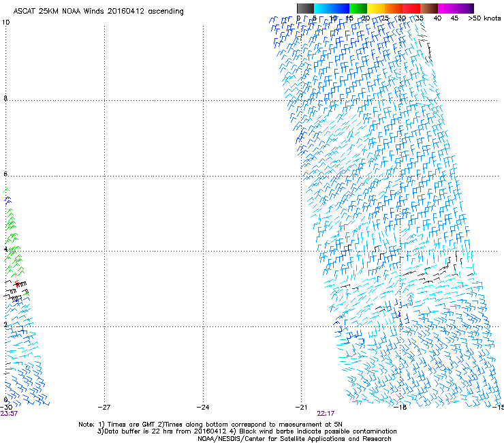
Task: Click the -18 longitude axis label
Action: (x=400, y=408)
